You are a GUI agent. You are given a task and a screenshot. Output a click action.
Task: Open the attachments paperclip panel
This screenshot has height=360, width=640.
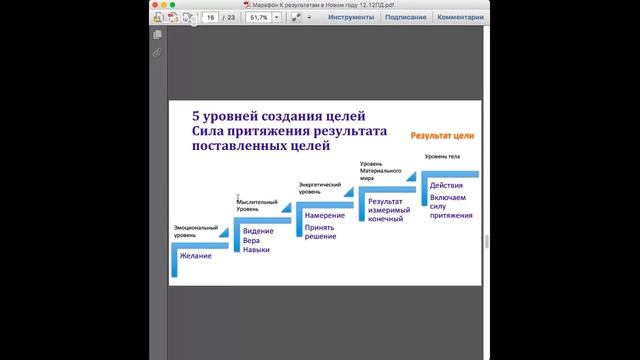(x=157, y=53)
